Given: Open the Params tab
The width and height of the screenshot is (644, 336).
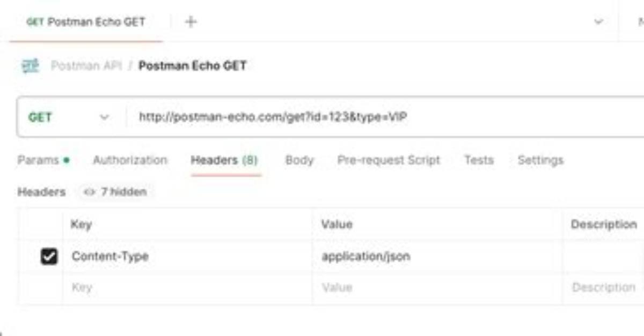Looking at the screenshot, I should pos(43,160).
